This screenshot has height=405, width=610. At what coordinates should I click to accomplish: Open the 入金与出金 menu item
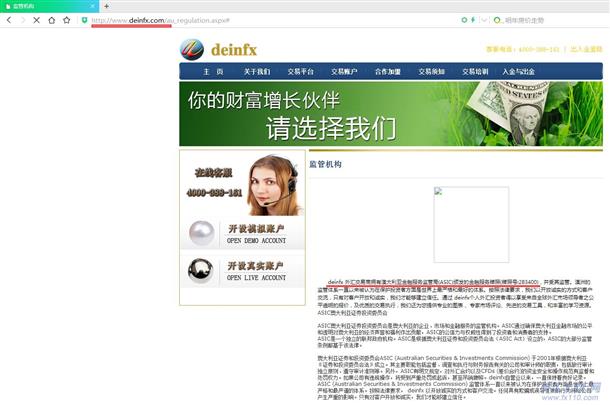[x=519, y=72]
